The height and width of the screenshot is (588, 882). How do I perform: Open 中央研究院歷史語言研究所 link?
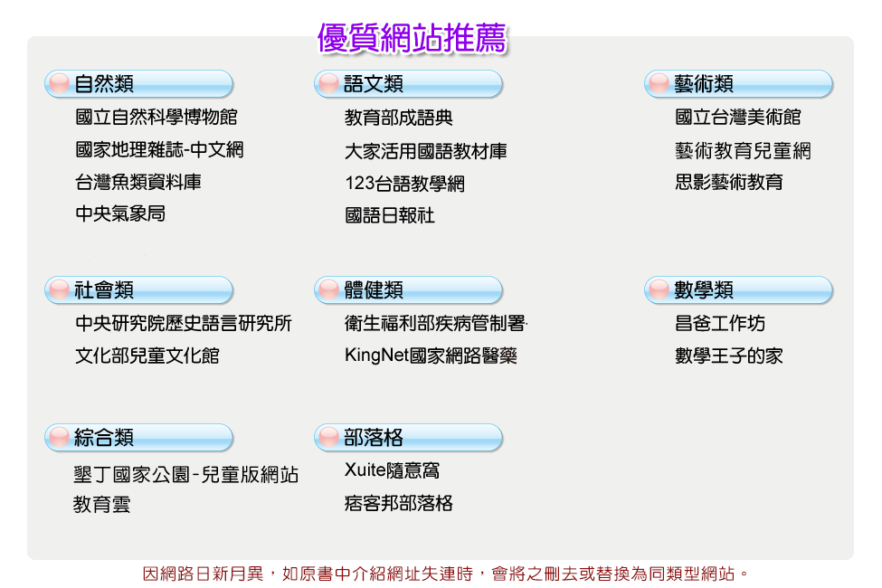[184, 323]
